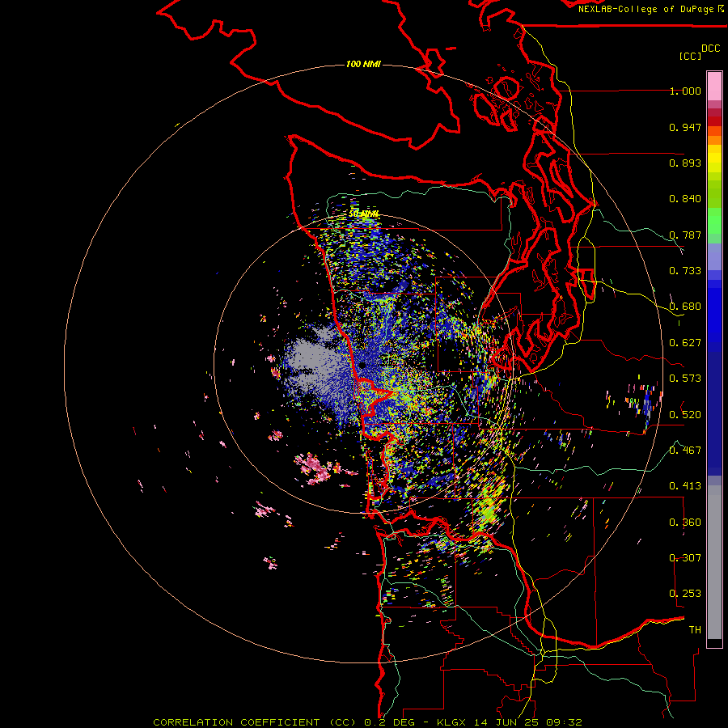
Task: Click the 100 NMI range ring label
Action: (x=363, y=64)
